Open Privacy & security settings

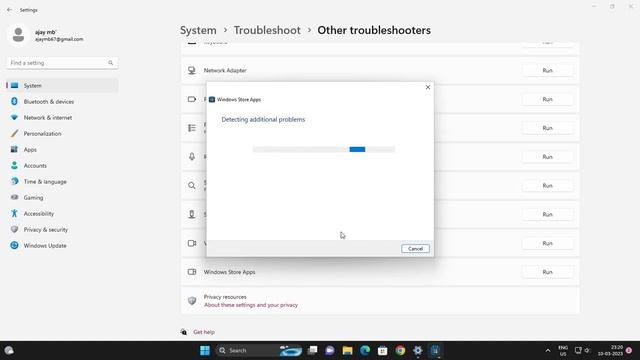click(62, 230)
